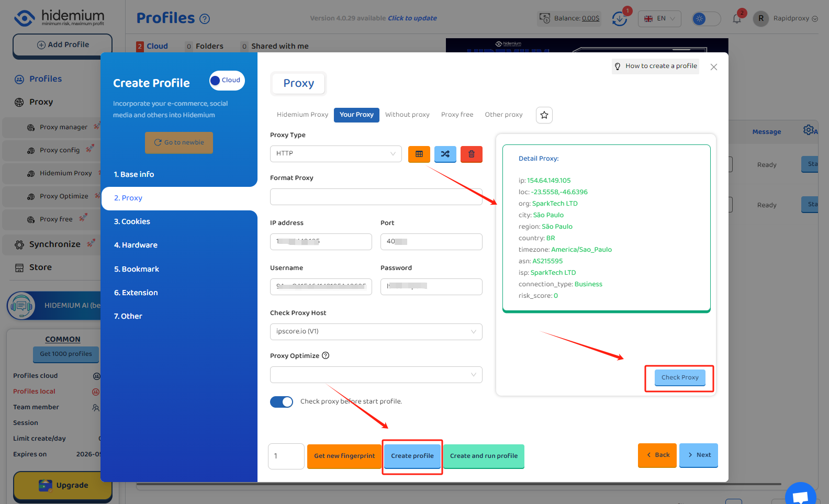Click How to create a profile button
The width and height of the screenshot is (829, 504).
click(x=655, y=66)
